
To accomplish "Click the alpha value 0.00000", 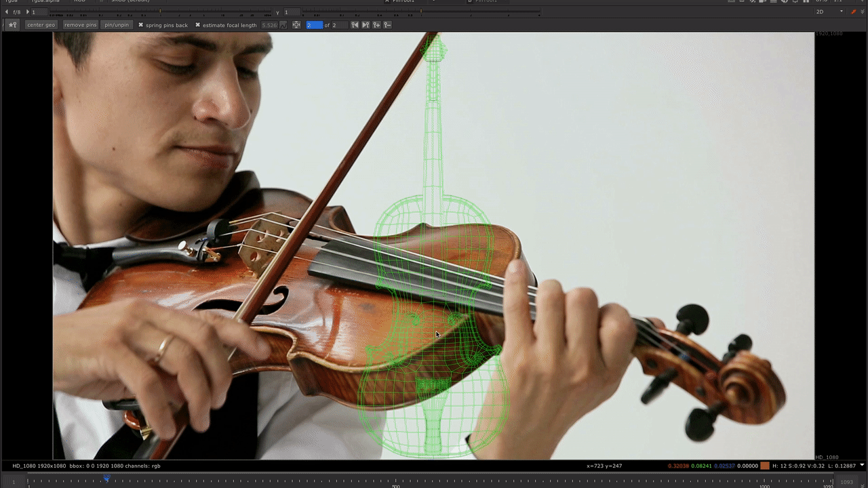I will [x=748, y=466].
